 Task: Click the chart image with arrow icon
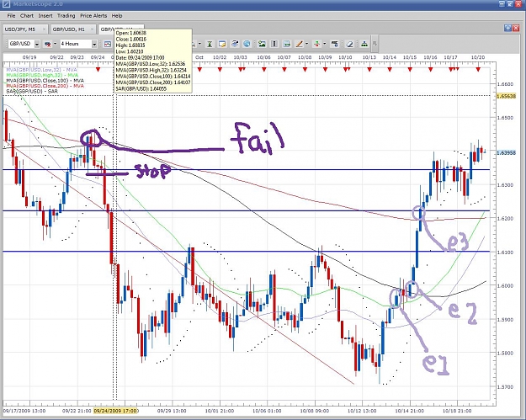pyautogui.click(x=286, y=44)
